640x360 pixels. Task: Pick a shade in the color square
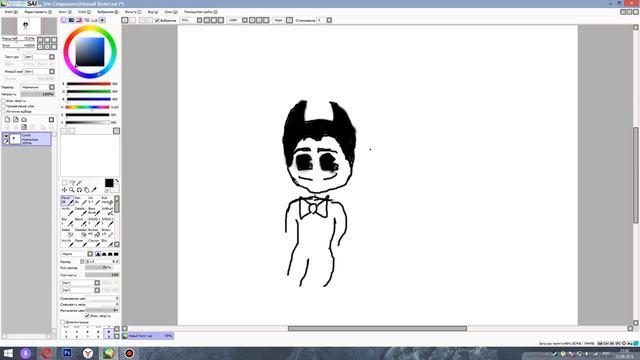(90, 52)
